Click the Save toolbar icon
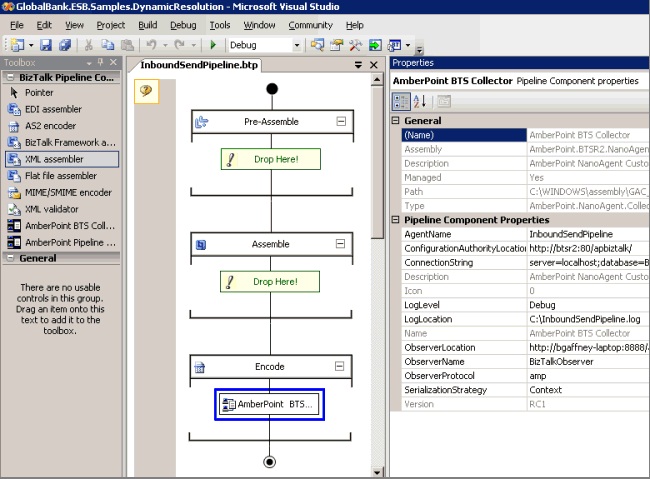The height and width of the screenshot is (479, 650). pyautogui.click(x=46, y=45)
